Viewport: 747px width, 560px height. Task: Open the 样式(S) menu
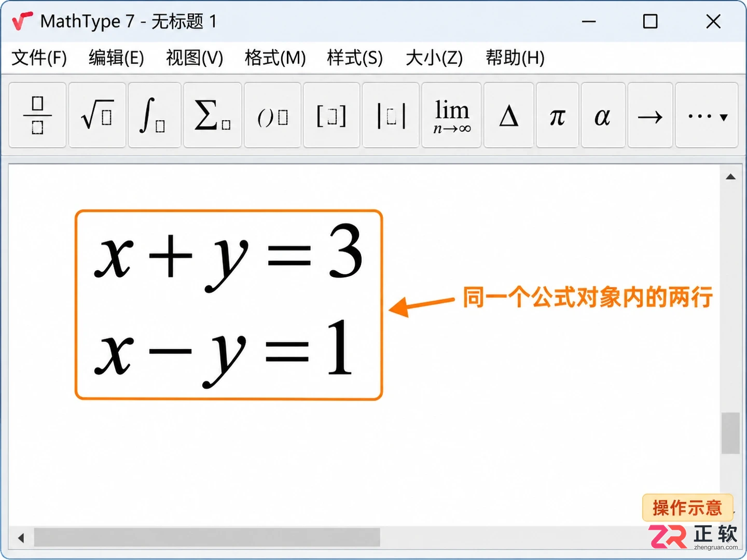click(355, 58)
